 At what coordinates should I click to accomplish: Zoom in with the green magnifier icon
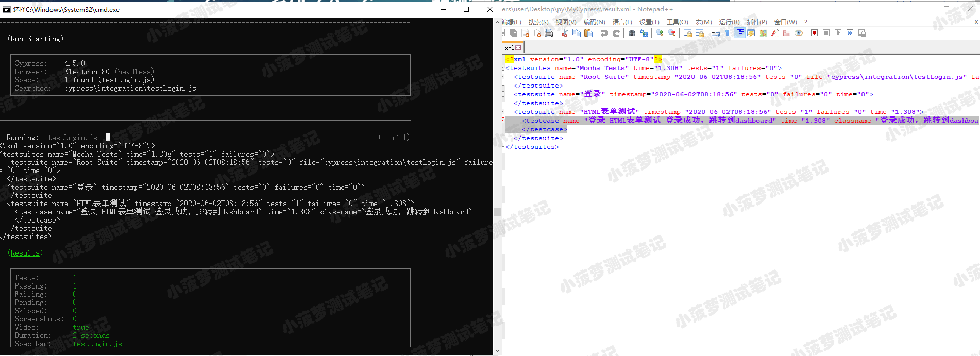660,33
